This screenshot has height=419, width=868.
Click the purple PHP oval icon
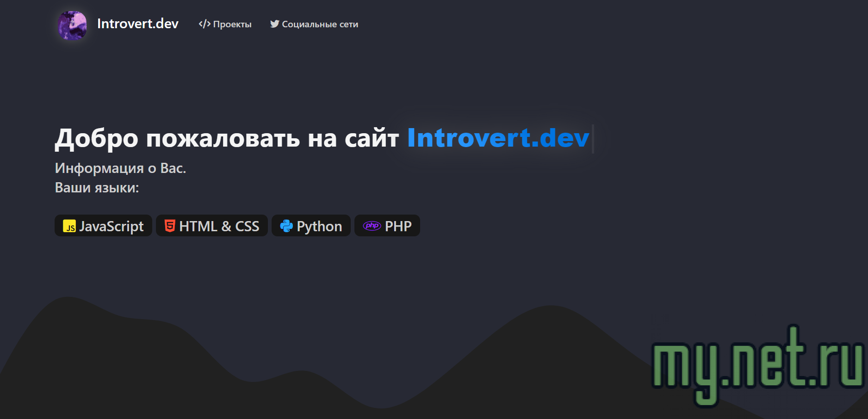point(372,226)
